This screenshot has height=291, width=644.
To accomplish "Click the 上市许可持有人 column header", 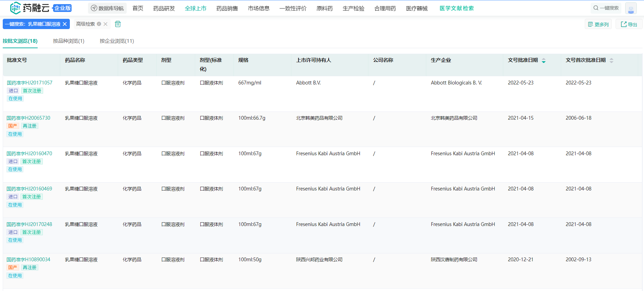I will 314,60.
